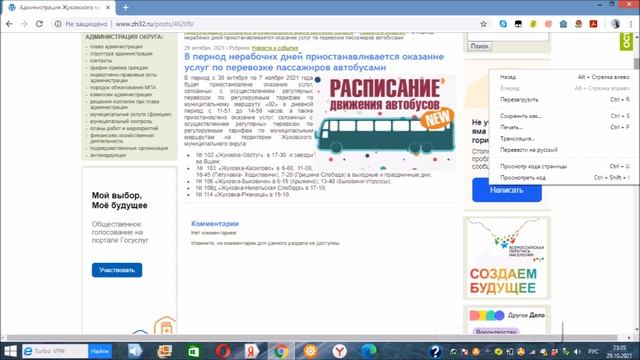640x360 pixels.
Task: Click the browser Forward arrow
Action: 24,24
